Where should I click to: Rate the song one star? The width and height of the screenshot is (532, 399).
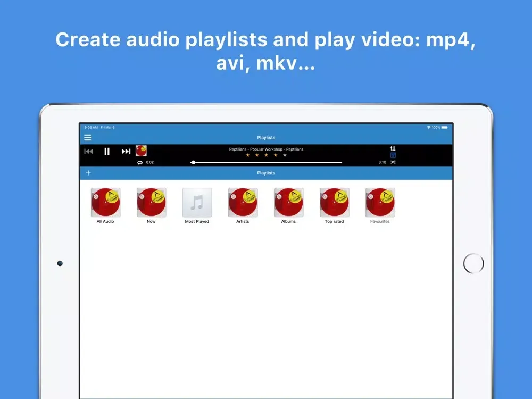pyautogui.click(x=248, y=155)
